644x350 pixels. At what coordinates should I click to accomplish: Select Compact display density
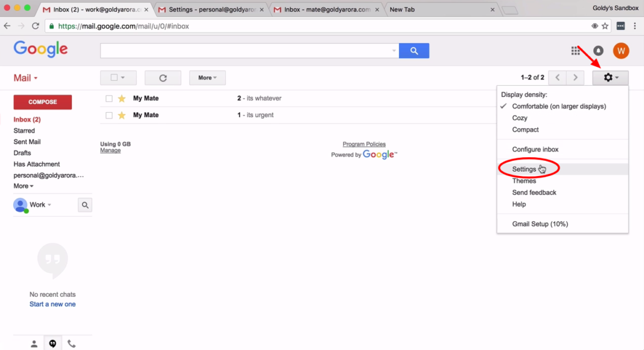[525, 130]
